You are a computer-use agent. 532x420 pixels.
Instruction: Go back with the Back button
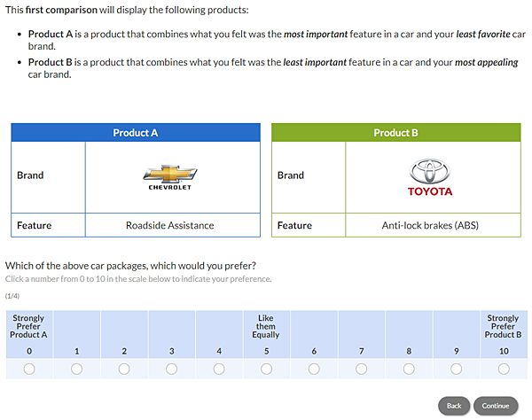[x=454, y=406]
